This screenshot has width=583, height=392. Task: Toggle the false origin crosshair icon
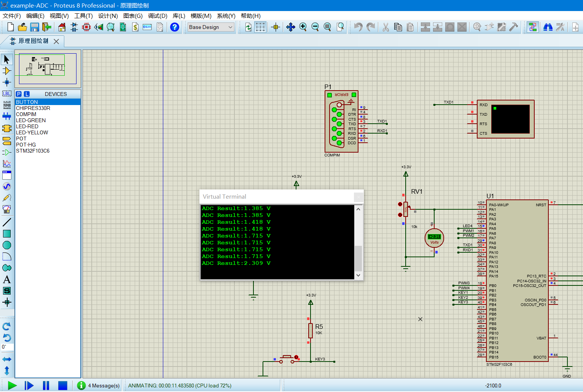[x=276, y=27]
